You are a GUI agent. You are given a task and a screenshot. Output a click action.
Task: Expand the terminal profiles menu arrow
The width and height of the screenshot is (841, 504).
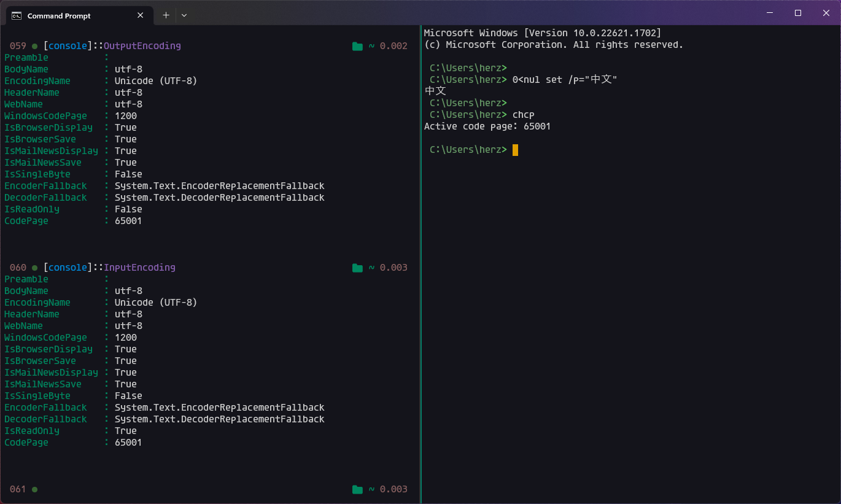point(184,15)
